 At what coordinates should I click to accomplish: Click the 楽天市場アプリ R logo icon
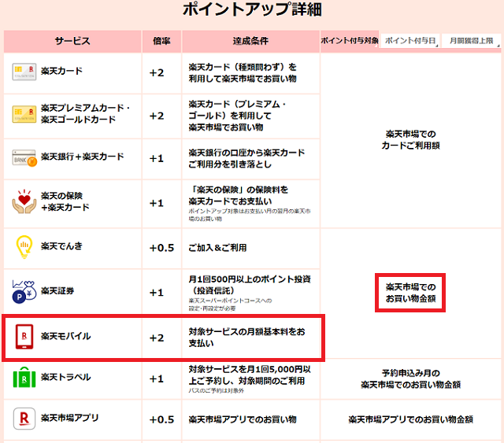pos(24,419)
